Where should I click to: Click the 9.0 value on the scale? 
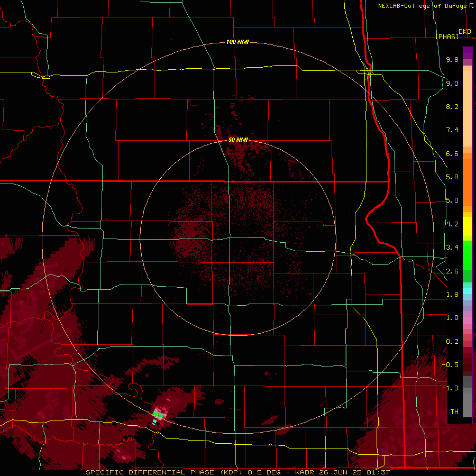(x=452, y=83)
